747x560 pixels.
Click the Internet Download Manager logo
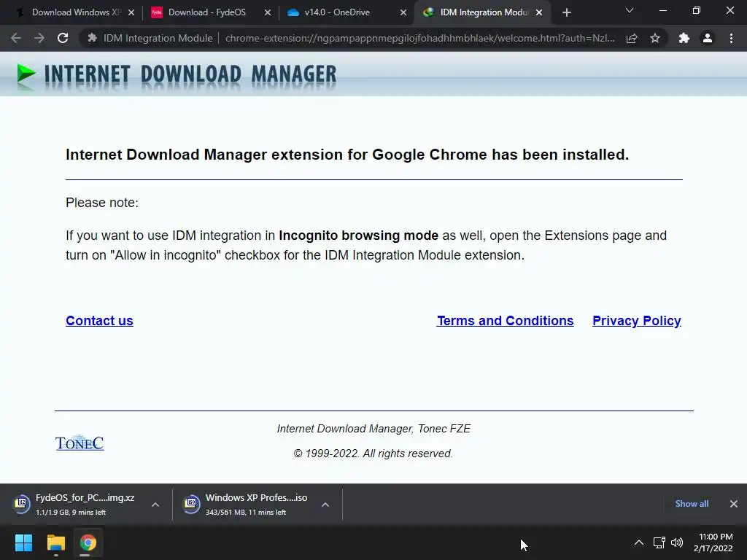pyautogui.click(x=177, y=75)
